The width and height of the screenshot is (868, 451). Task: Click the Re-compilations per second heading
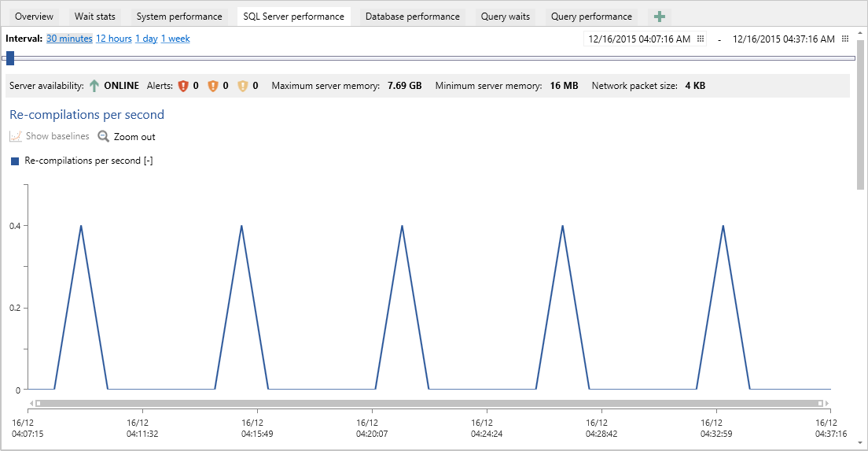click(x=87, y=115)
